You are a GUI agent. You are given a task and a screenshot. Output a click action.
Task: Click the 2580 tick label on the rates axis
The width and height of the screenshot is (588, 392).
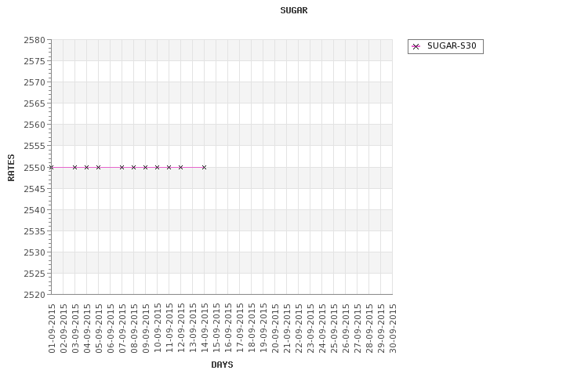[34, 40]
